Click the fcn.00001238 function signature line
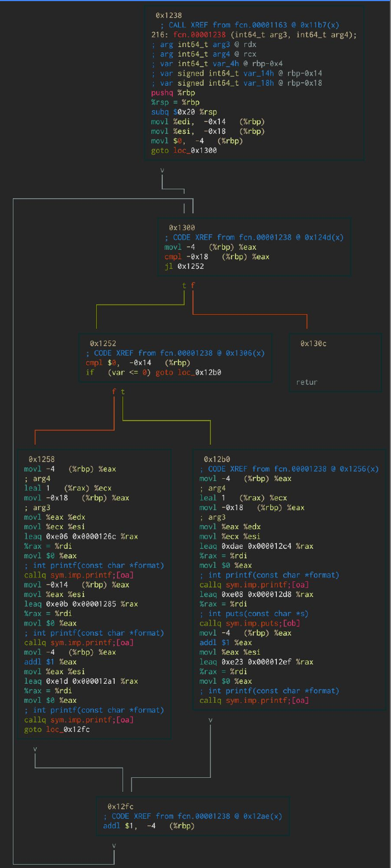 [254, 35]
